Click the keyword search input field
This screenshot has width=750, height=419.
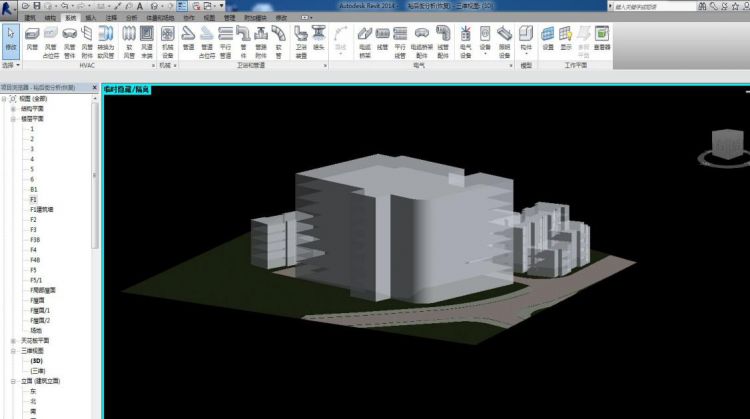tap(654, 6)
